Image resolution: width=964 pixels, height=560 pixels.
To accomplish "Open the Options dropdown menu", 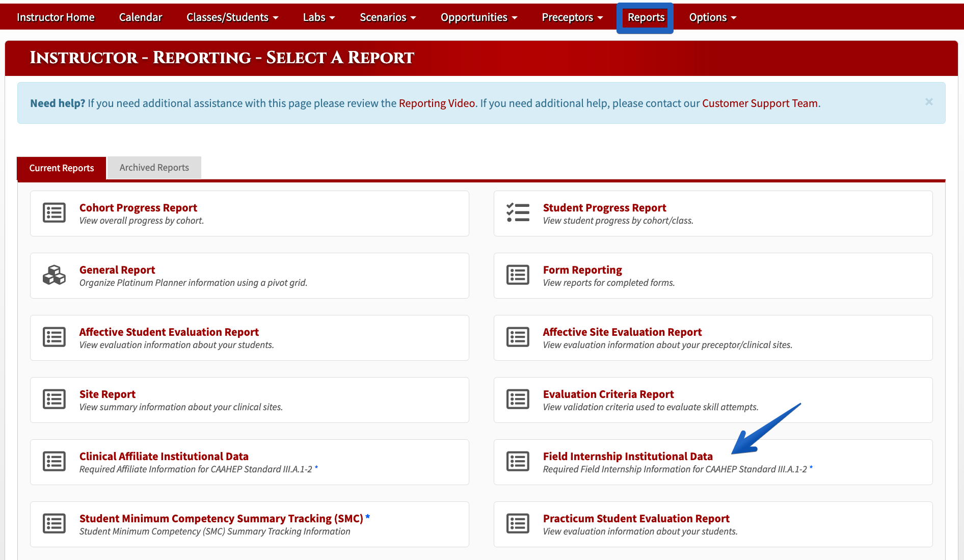I will [713, 17].
